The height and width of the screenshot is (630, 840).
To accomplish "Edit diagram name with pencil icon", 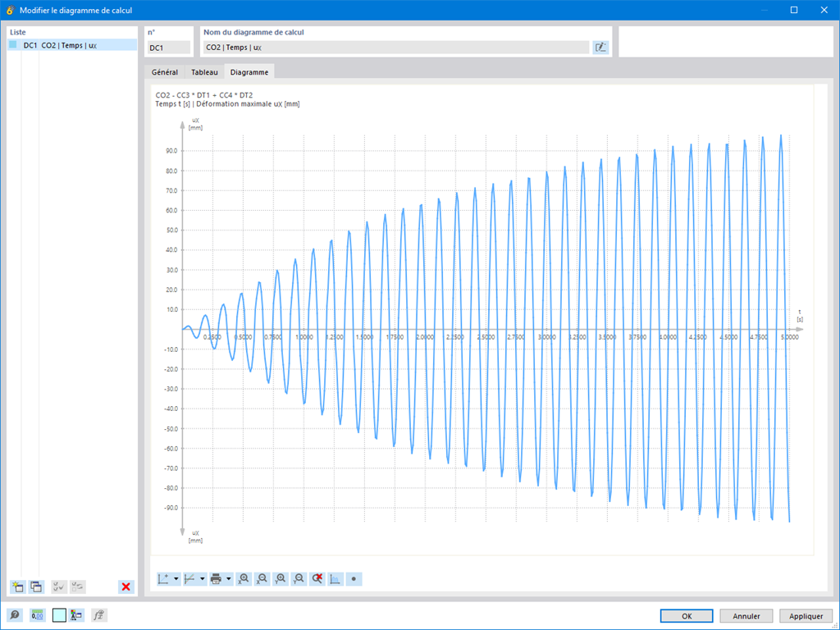I will [x=600, y=47].
